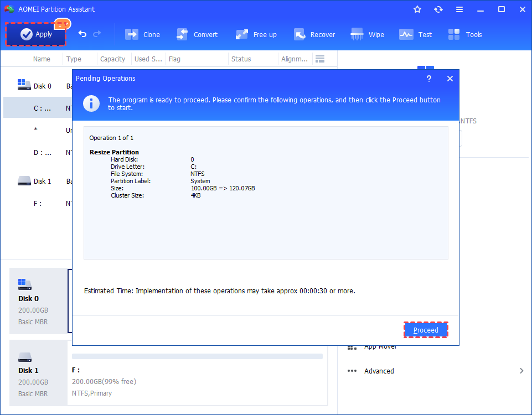Click the redo arrow icon
Screen dimensions: 532x415
(x=97, y=34)
